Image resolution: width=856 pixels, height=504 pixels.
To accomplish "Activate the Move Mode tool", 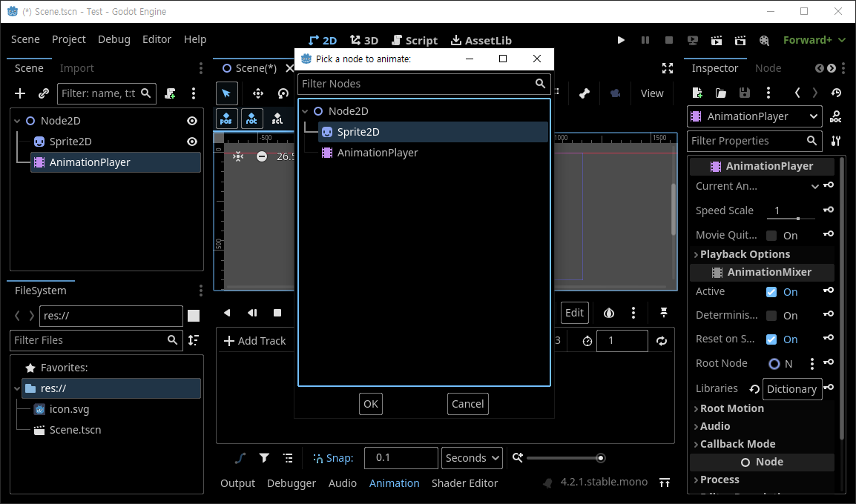I will click(257, 93).
